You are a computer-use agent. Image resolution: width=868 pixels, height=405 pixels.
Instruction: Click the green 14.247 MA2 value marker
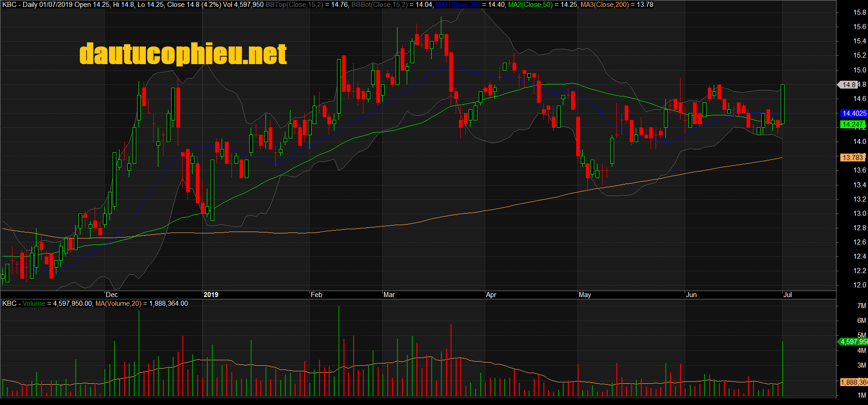click(852, 125)
